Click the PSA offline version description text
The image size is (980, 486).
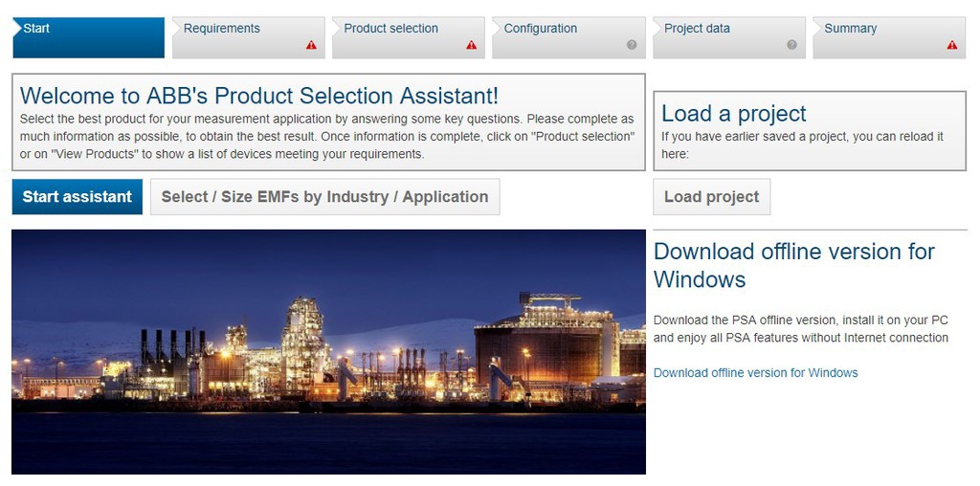point(801,329)
